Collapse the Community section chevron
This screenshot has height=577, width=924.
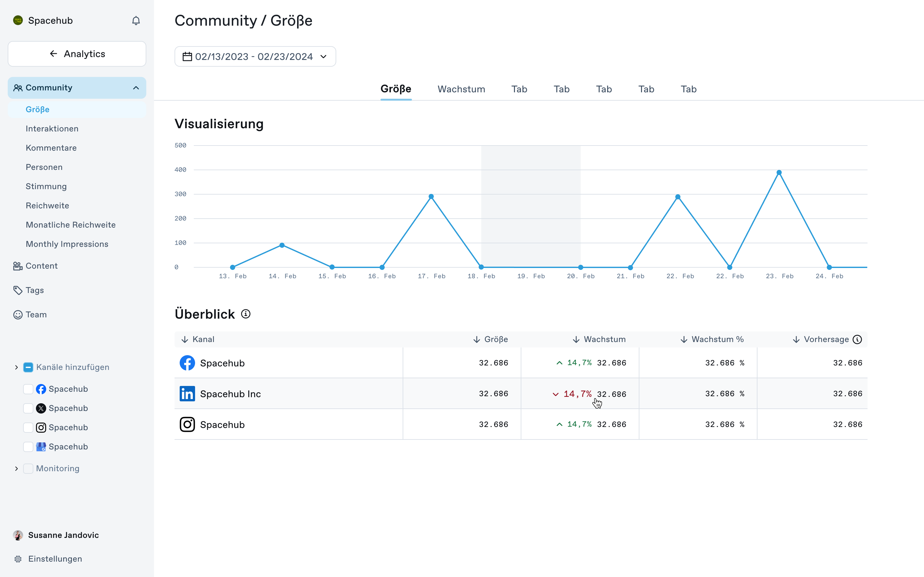coord(136,88)
